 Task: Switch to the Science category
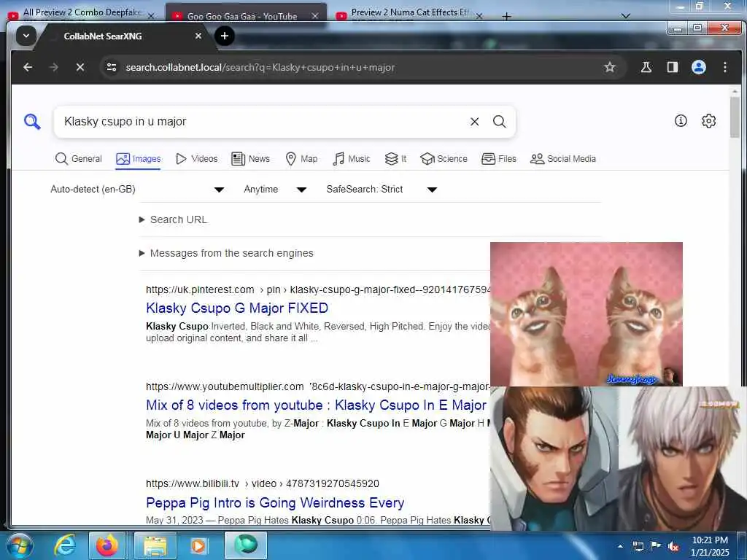point(444,158)
